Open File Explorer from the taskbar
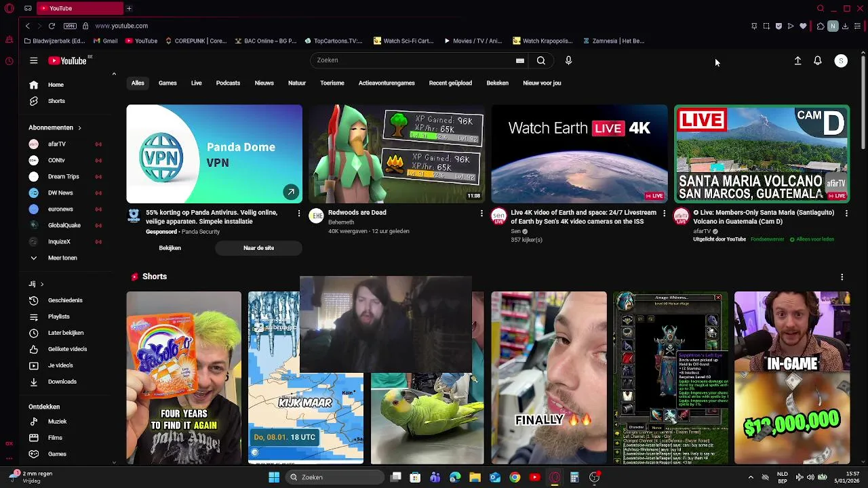 (x=475, y=477)
